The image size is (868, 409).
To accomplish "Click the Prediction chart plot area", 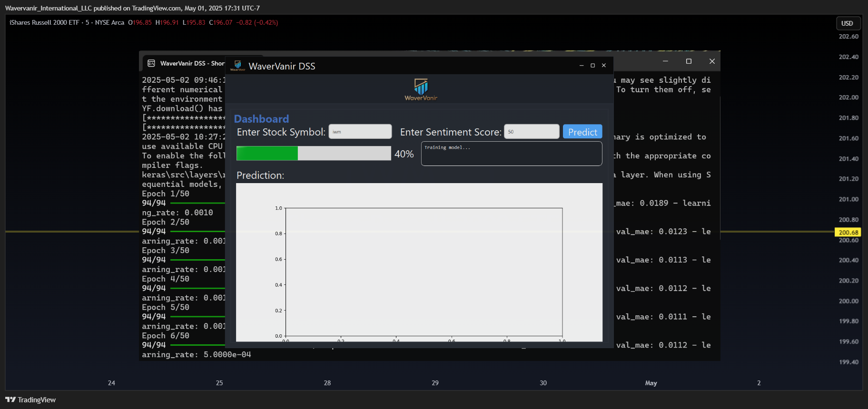I will 424,272.
